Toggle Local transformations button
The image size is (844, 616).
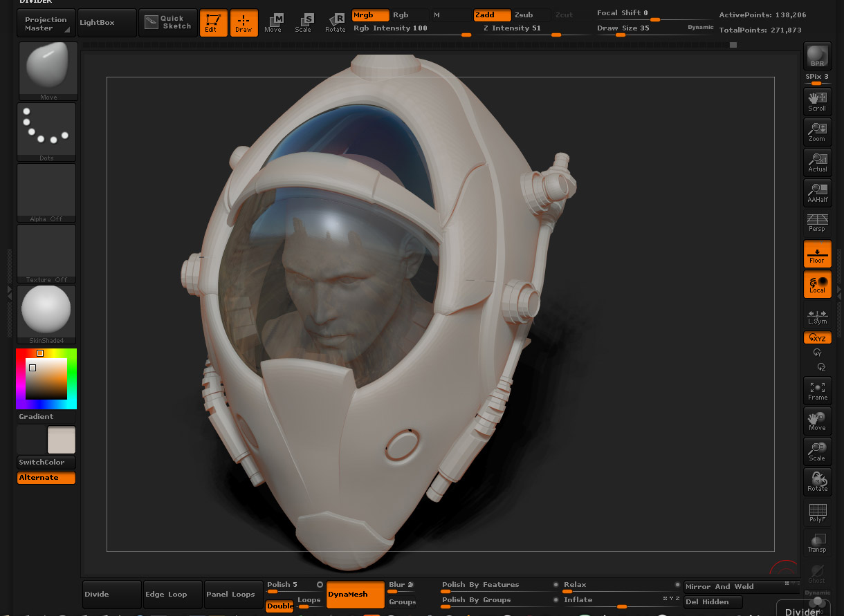[x=817, y=284]
